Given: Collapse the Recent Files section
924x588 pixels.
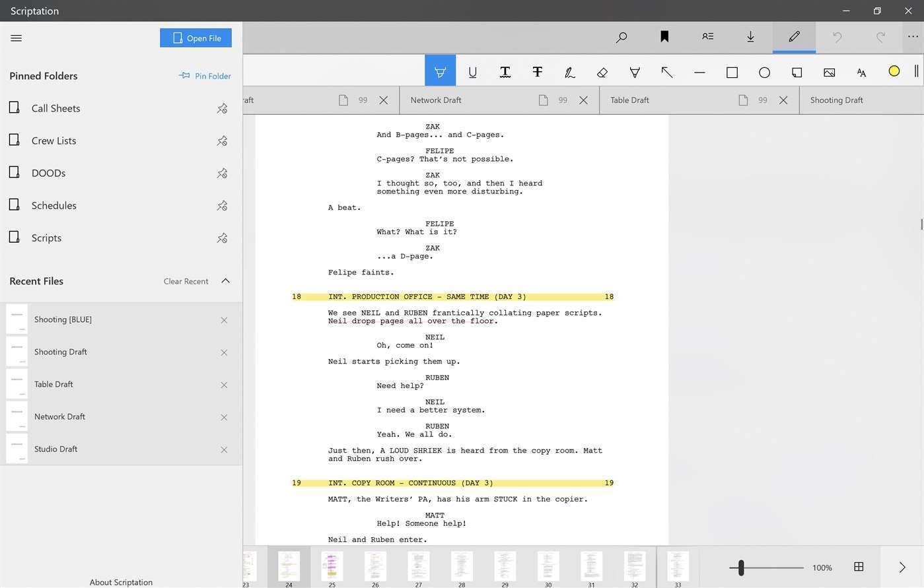Looking at the screenshot, I should click(225, 281).
